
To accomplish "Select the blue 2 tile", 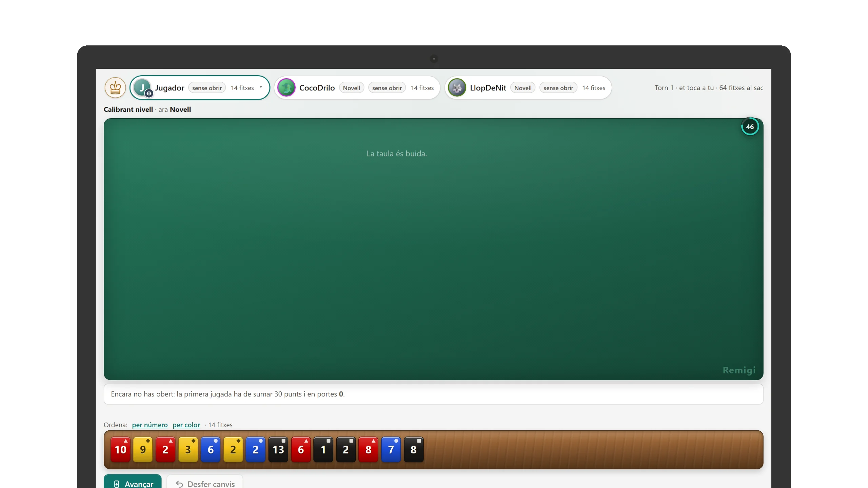I will 256,449.
